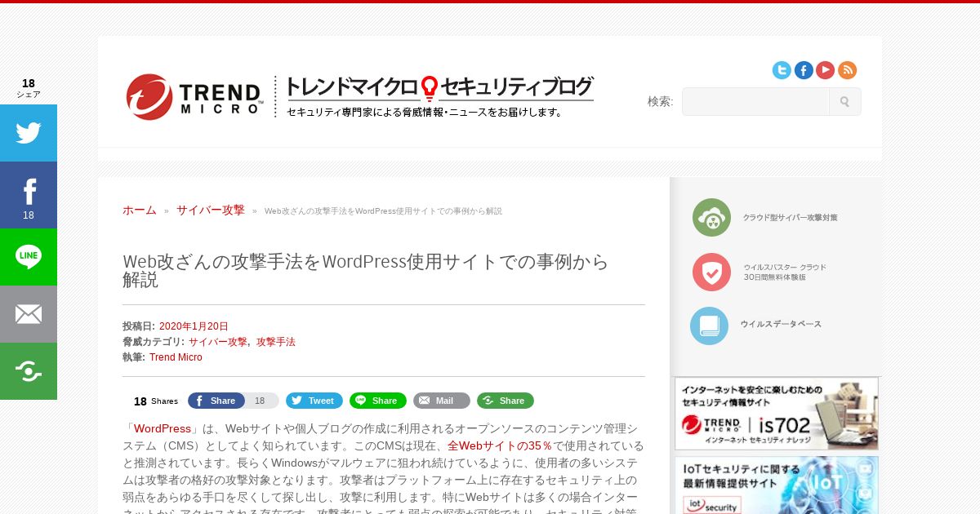Share via the left sidebar LINE button
This screenshot has width=980, height=514.
(x=29, y=257)
